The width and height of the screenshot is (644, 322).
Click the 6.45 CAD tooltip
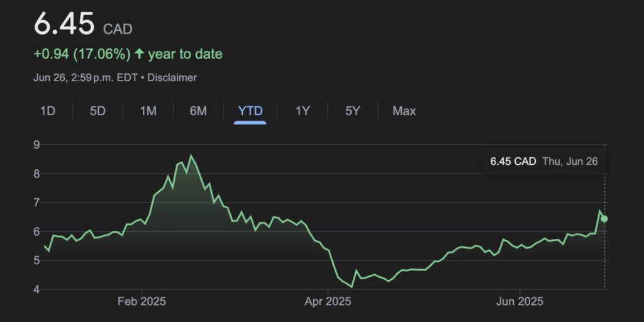543,162
